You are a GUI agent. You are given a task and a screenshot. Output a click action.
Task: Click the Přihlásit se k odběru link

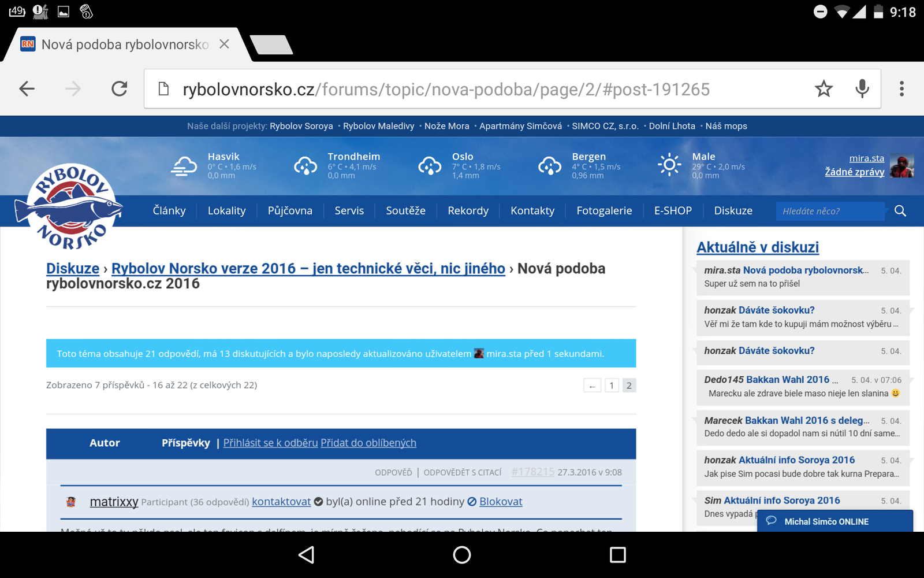tap(270, 443)
